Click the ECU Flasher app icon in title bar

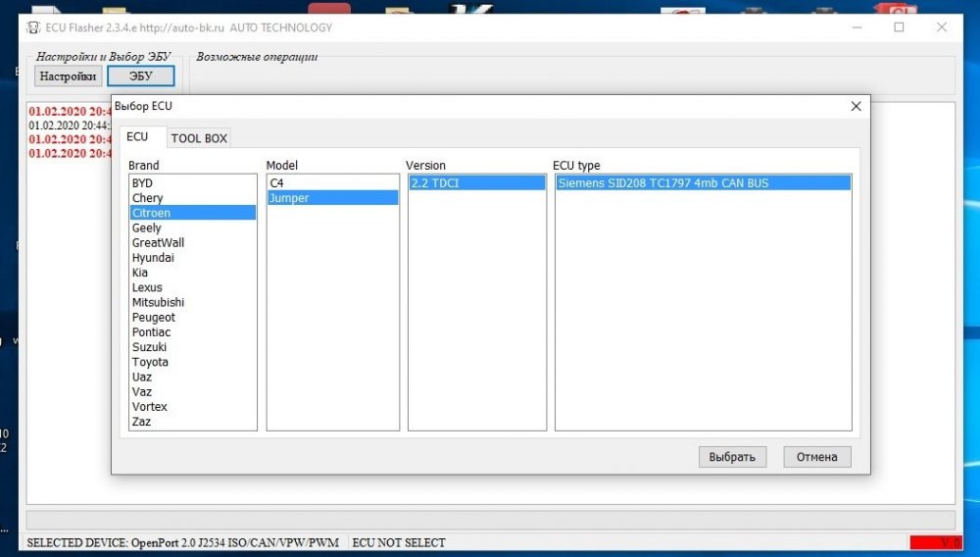pyautogui.click(x=33, y=27)
